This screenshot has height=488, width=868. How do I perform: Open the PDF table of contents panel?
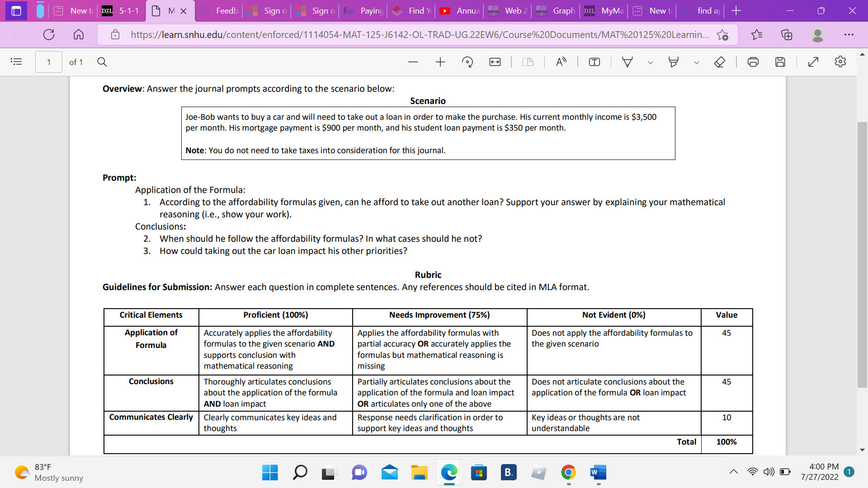pyautogui.click(x=16, y=62)
